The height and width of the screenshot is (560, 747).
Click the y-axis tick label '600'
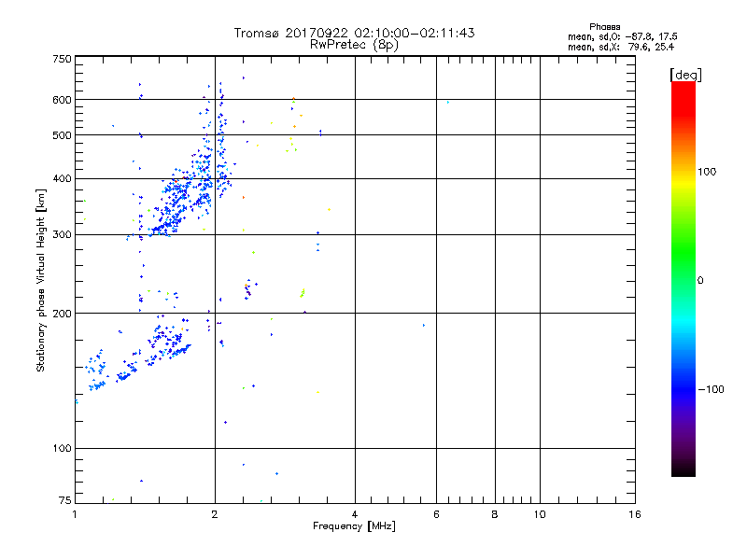62,100
